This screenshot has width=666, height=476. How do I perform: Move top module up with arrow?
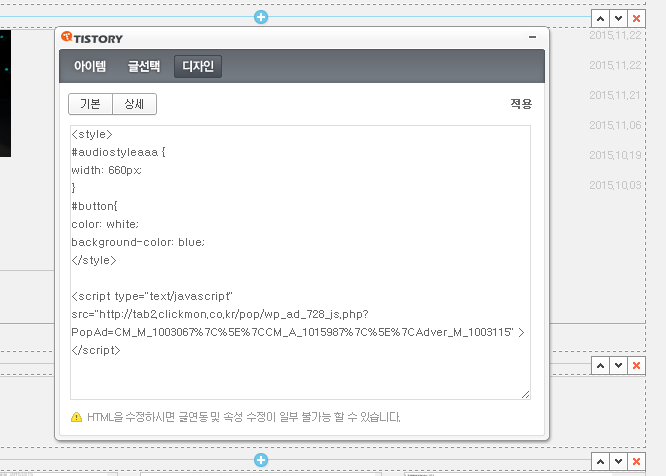[x=600, y=19]
